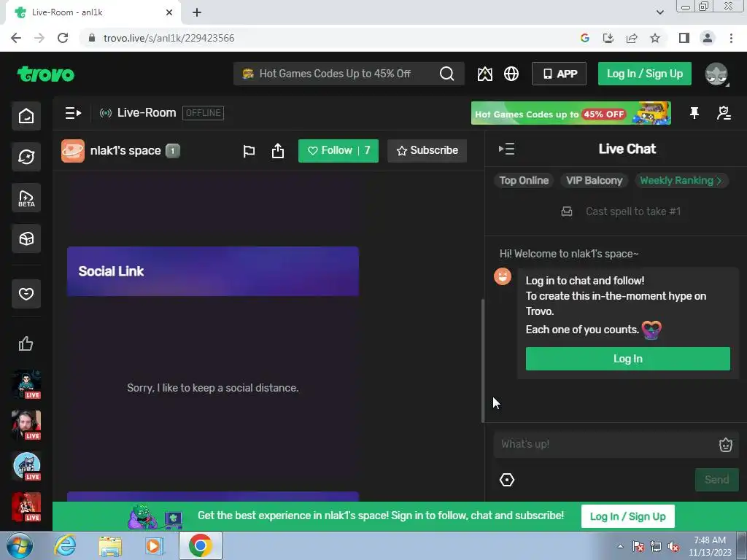The image size is (747, 560).
Task: Open the BETA clips icon in sidebar
Action: point(26,198)
